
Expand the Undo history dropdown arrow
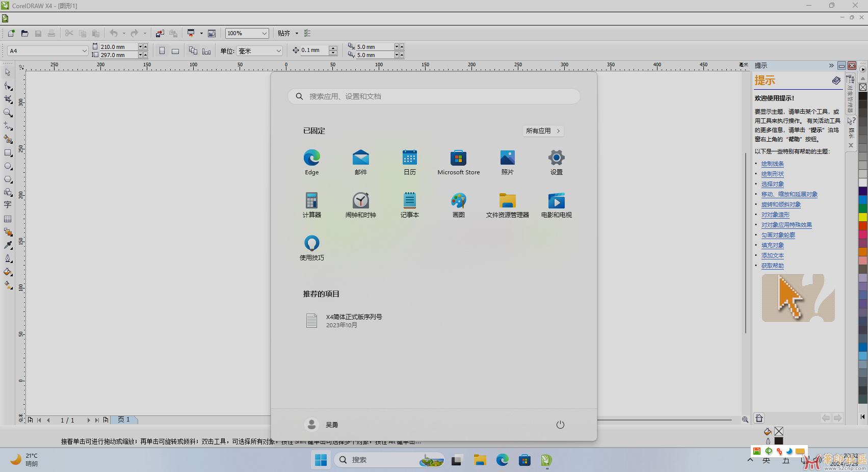click(124, 33)
